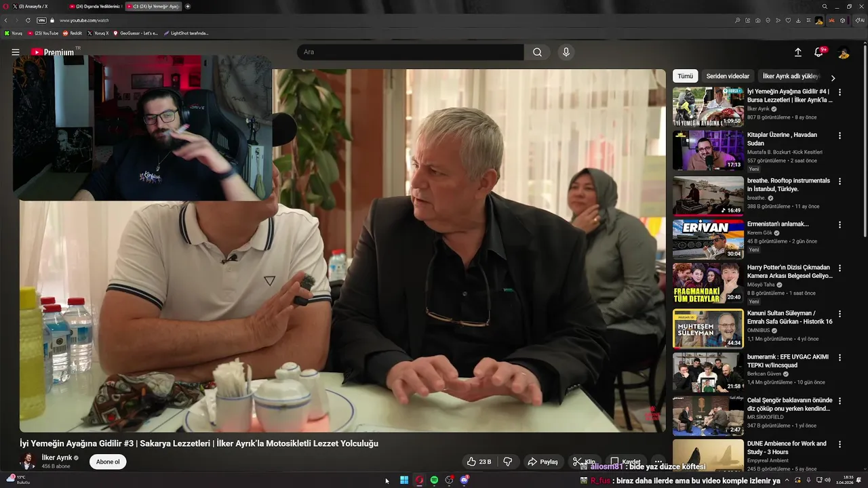Open DUNE Ambience for Work title
This screenshot has width=868, height=488.
pyautogui.click(x=787, y=447)
